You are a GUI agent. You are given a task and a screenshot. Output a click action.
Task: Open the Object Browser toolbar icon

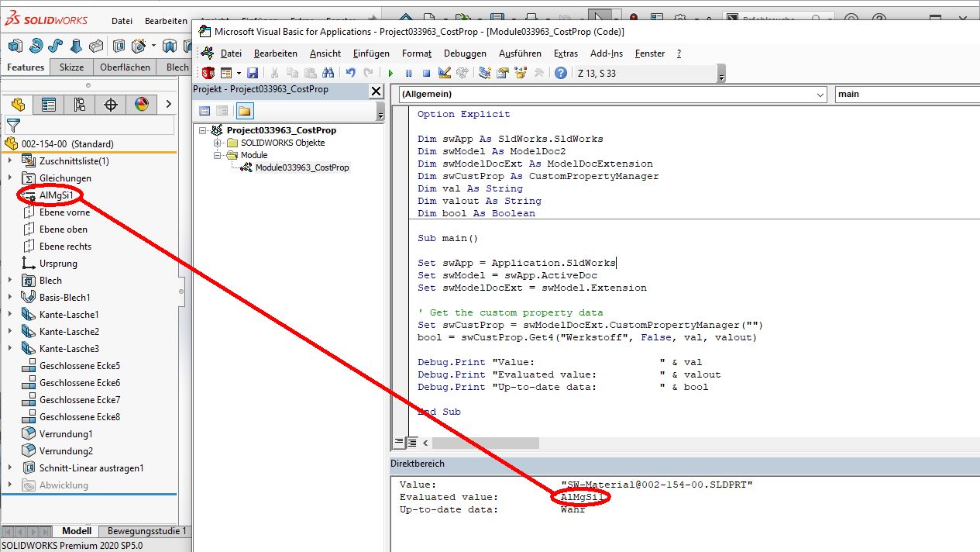[x=521, y=73]
